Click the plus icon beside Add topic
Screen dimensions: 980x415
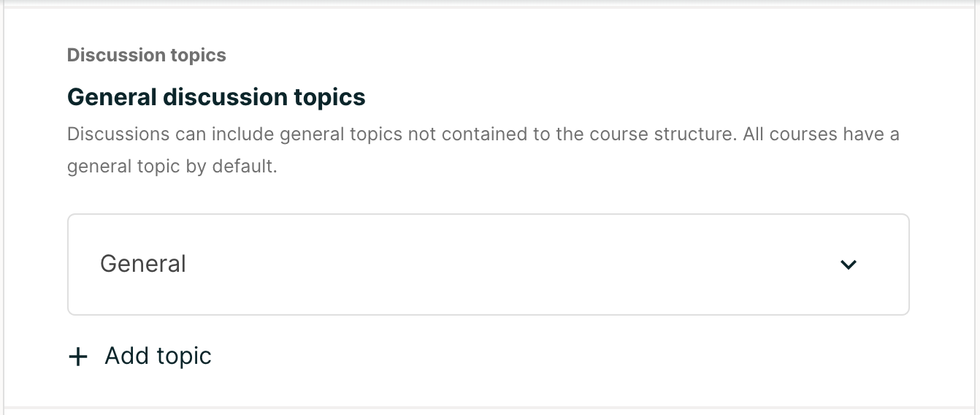77,357
